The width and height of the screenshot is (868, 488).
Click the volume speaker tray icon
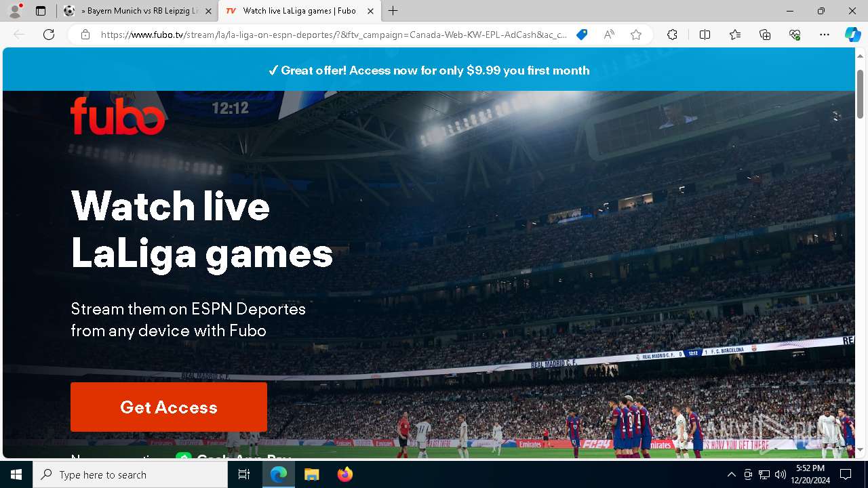pyautogui.click(x=781, y=474)
